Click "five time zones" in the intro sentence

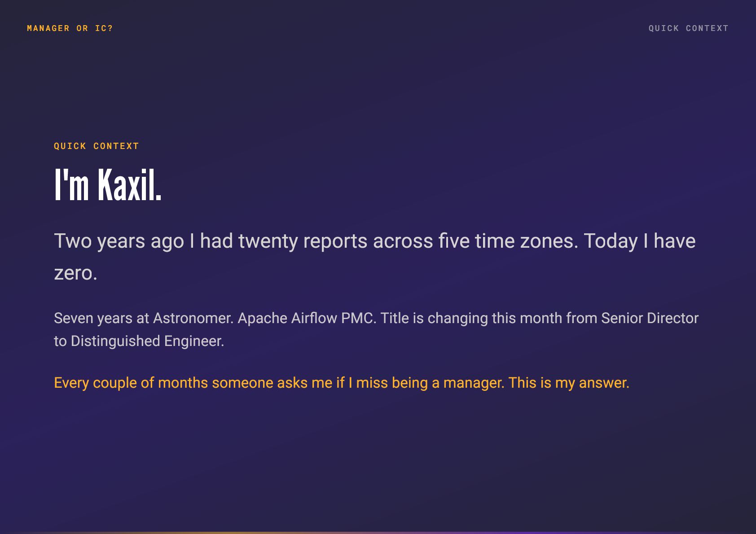508,241
